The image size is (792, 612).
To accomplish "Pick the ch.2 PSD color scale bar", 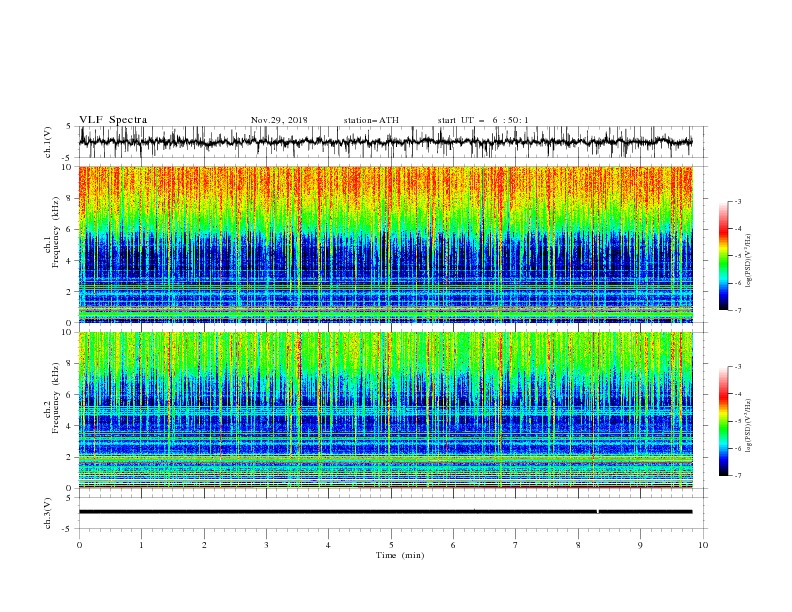I will 723,421.
